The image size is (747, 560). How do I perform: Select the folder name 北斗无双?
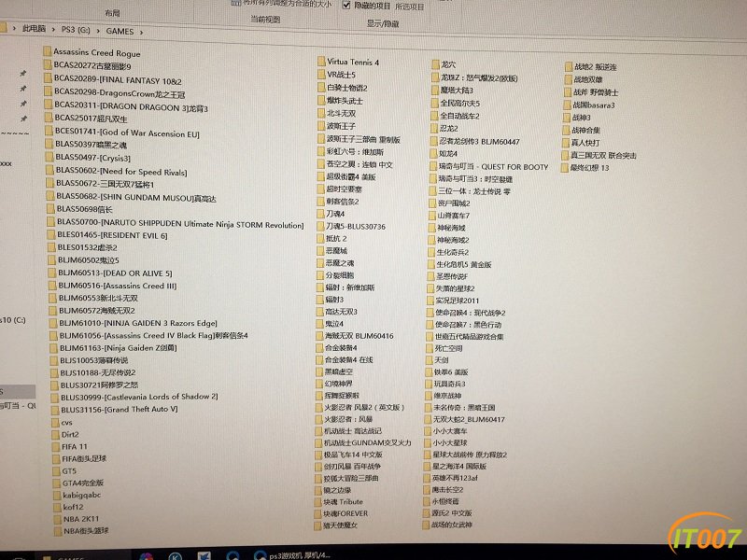(x=341, y=113)
